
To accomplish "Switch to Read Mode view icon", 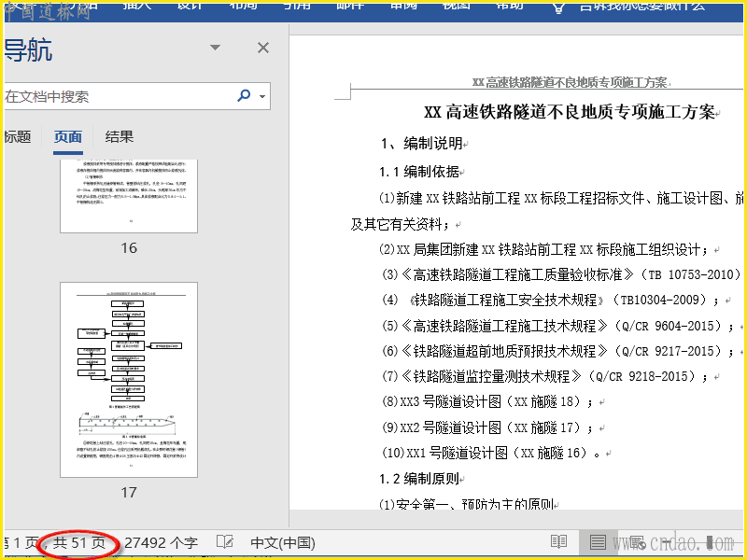I will (558, 542).
